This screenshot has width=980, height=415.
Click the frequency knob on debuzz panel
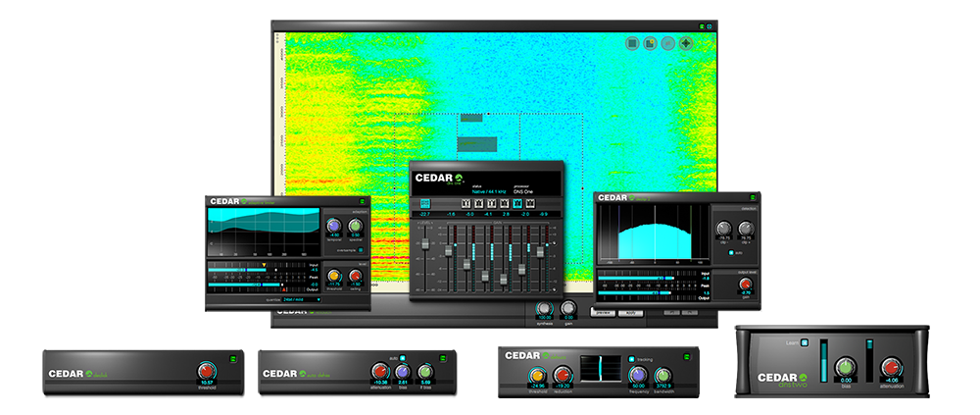click(638, 376)
